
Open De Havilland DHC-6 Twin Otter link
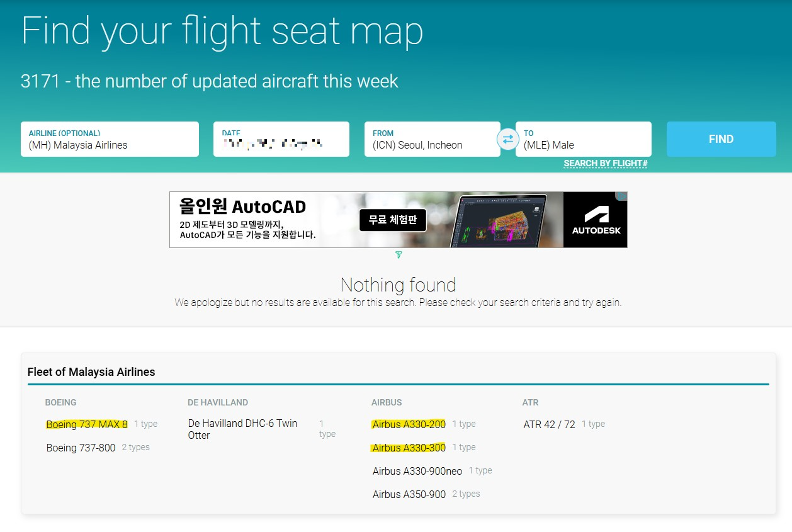(243, 429)
